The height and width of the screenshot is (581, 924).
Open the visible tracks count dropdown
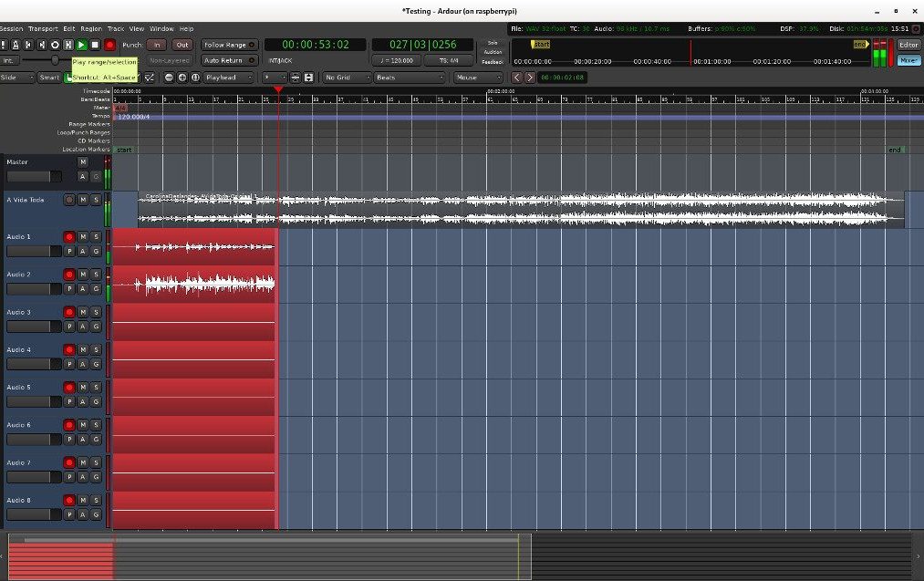pos(274,78)
